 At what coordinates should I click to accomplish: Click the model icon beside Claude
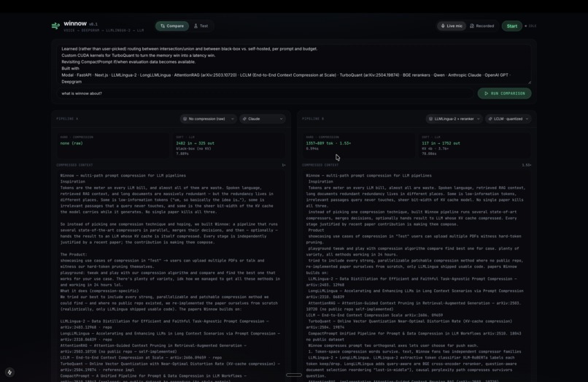(244, 119)
